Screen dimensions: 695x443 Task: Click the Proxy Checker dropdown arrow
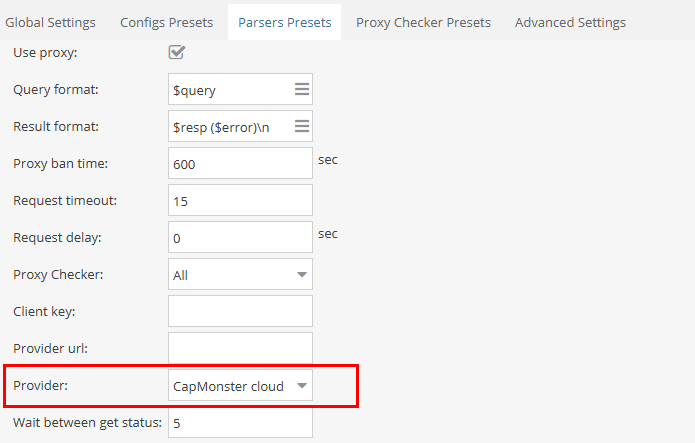(302, 275)
